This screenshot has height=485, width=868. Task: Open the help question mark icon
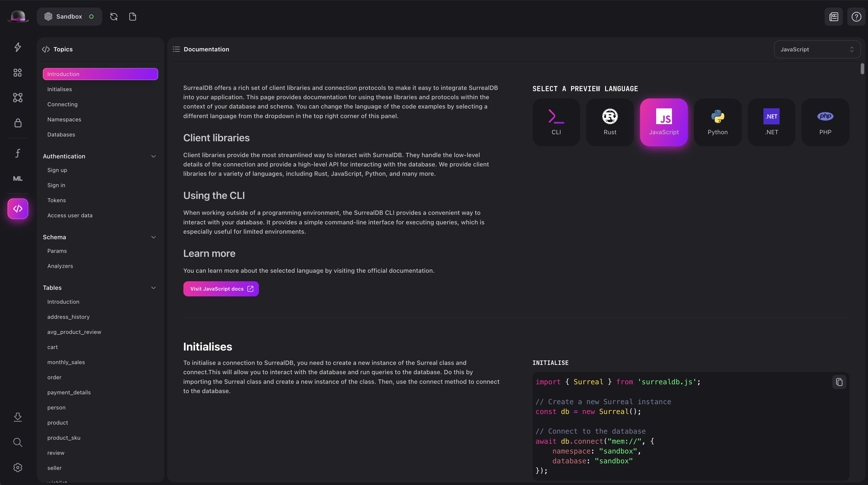[856, 17]
